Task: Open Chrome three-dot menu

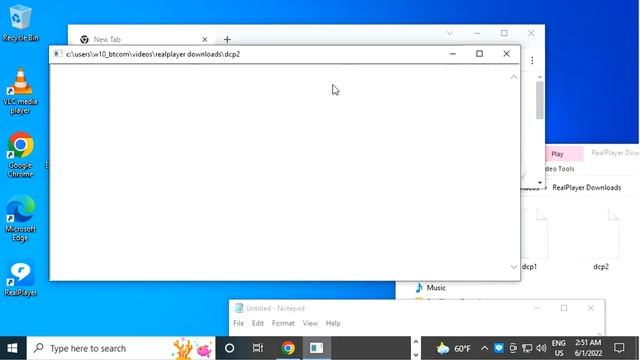Action: tap(532, 60)
